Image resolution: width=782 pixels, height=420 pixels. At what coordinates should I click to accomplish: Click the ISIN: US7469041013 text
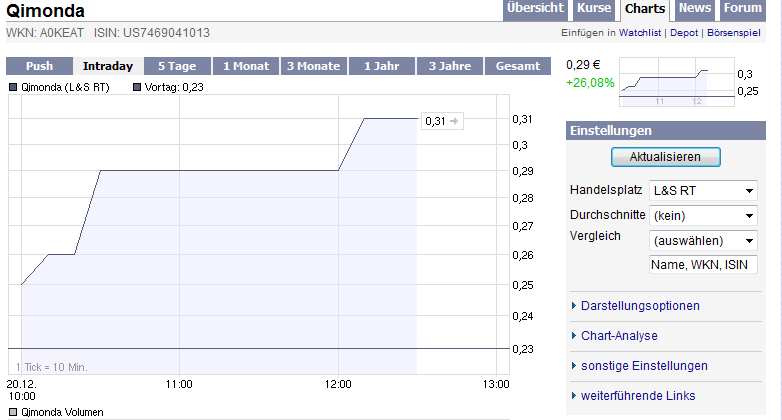coord(152,33)
